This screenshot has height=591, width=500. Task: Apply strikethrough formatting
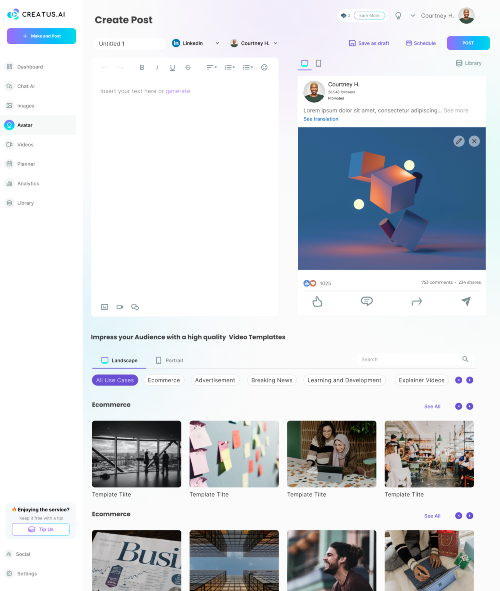point(188,67)
